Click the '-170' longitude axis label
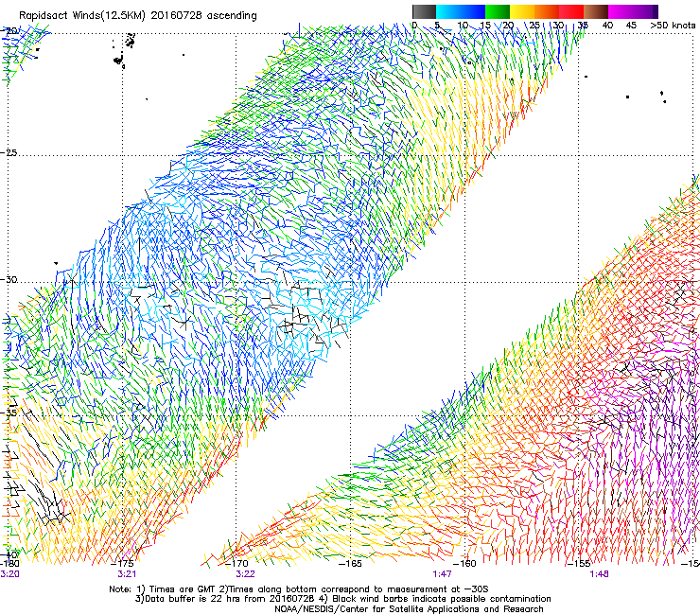 (x=236, y=563)
